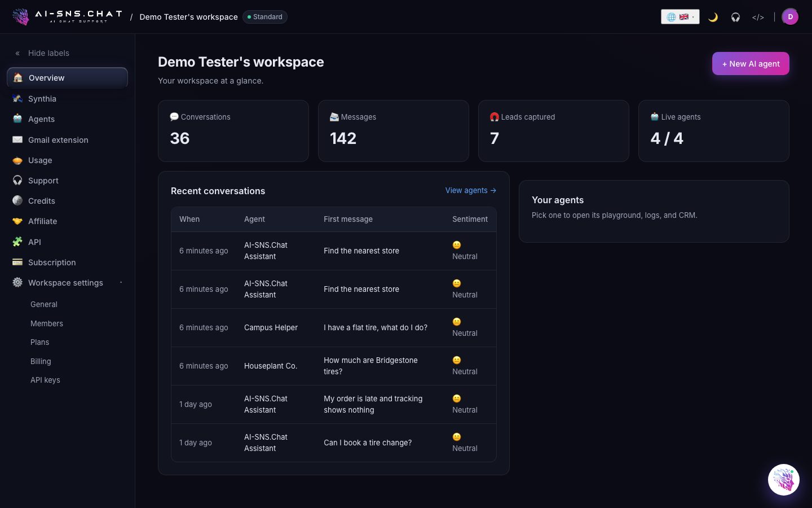Open the Synthia menu item

tap(67, 99)
